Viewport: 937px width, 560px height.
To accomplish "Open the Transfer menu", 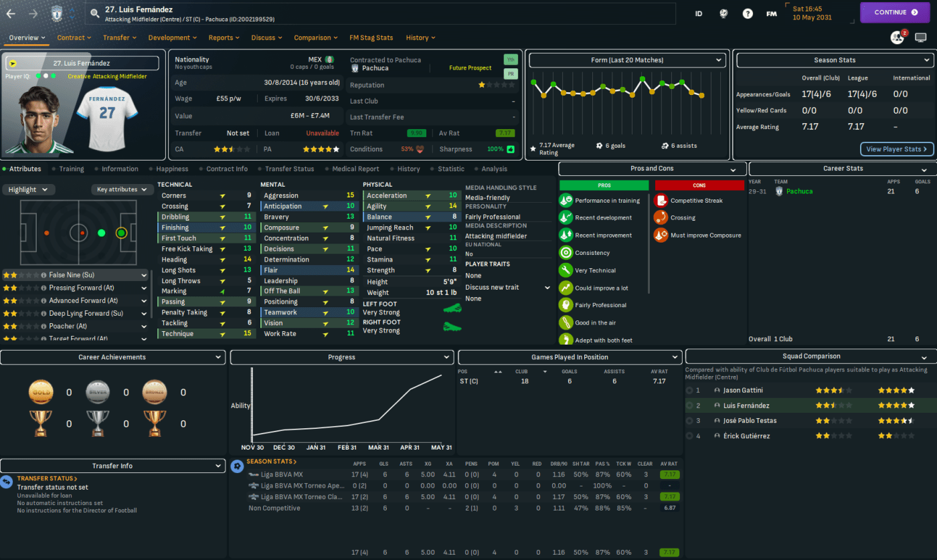I will coord(120,37).
